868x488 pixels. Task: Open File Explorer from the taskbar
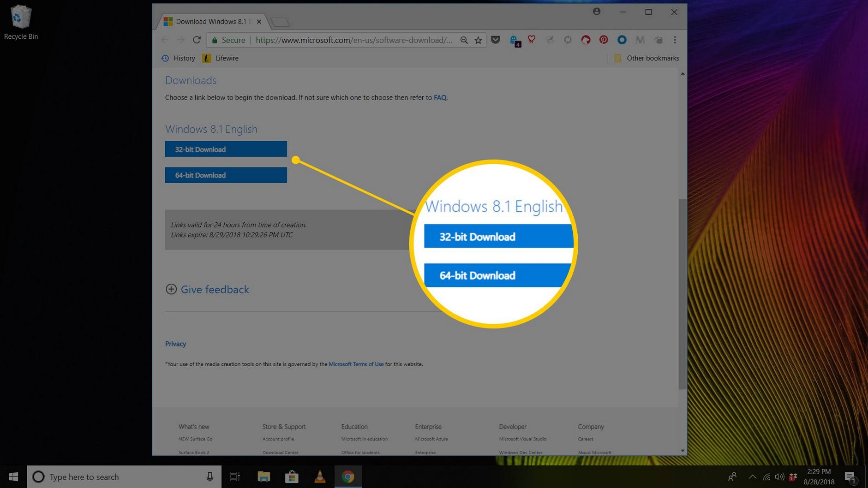tap(263, 476)
